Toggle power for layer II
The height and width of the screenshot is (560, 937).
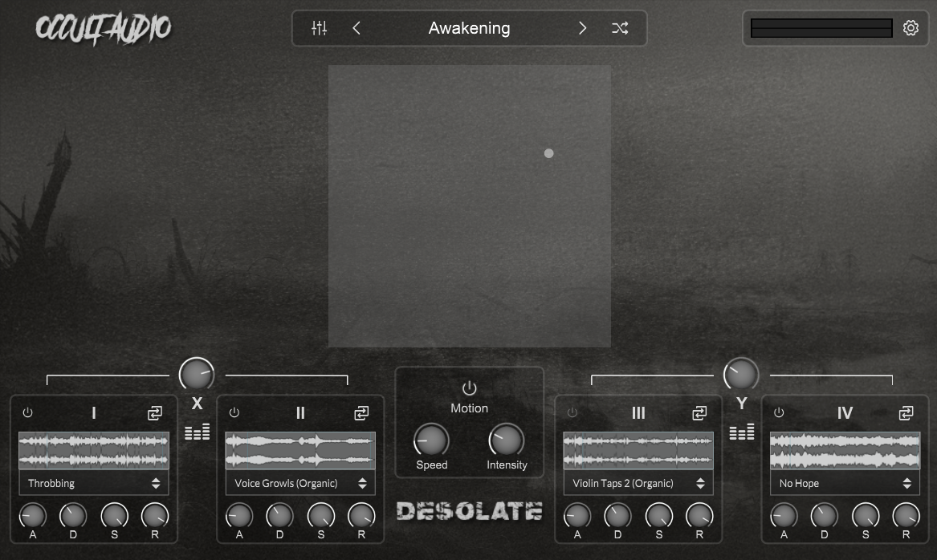pyautogui.click(x=234, y=412)
